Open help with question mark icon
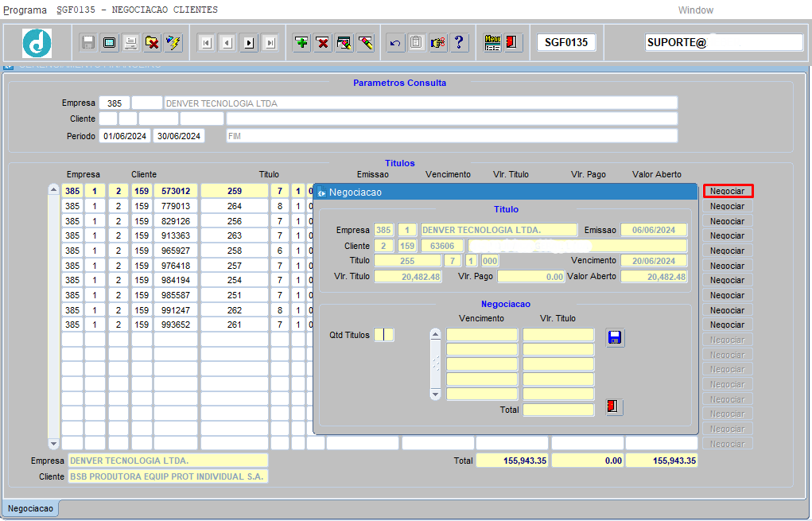 (460, 42)
